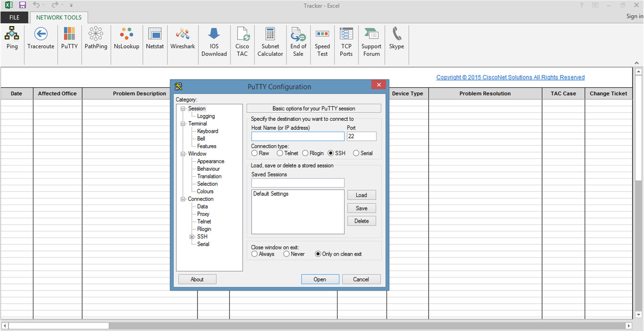
Task: Collapse the Terminal tree node
Action: coord(183,124)
